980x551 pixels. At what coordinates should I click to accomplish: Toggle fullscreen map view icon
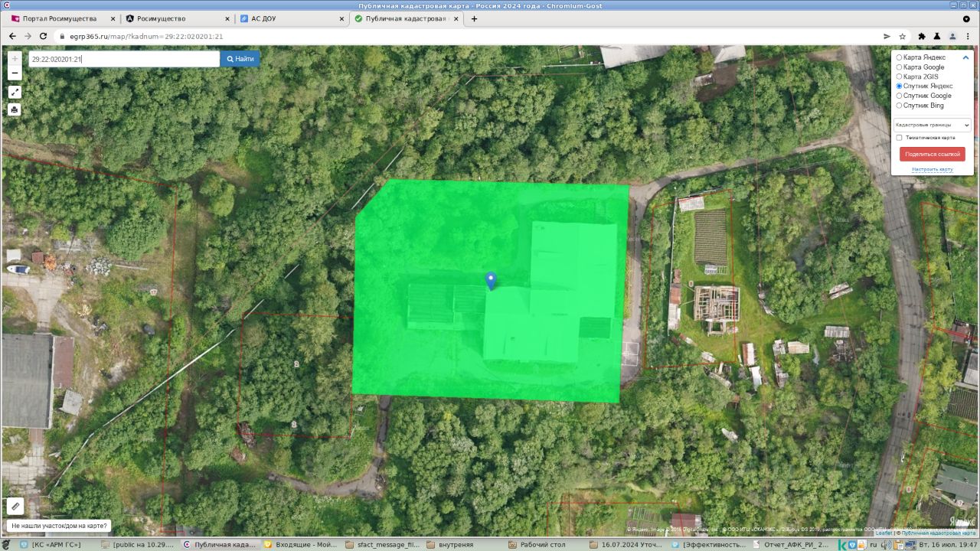15,92
